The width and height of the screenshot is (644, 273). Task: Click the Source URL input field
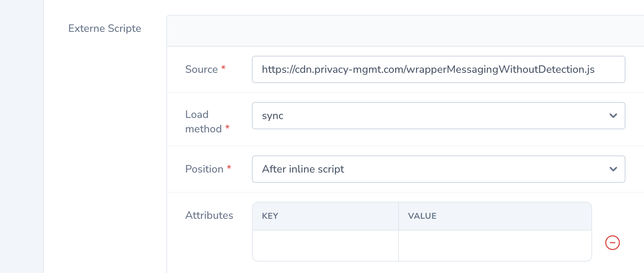click(438, 69)
